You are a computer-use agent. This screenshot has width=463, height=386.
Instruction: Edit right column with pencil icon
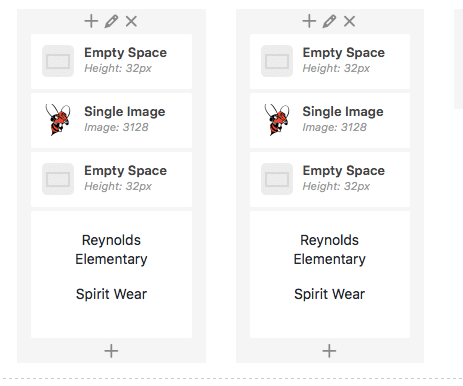[x=329, y=21]
